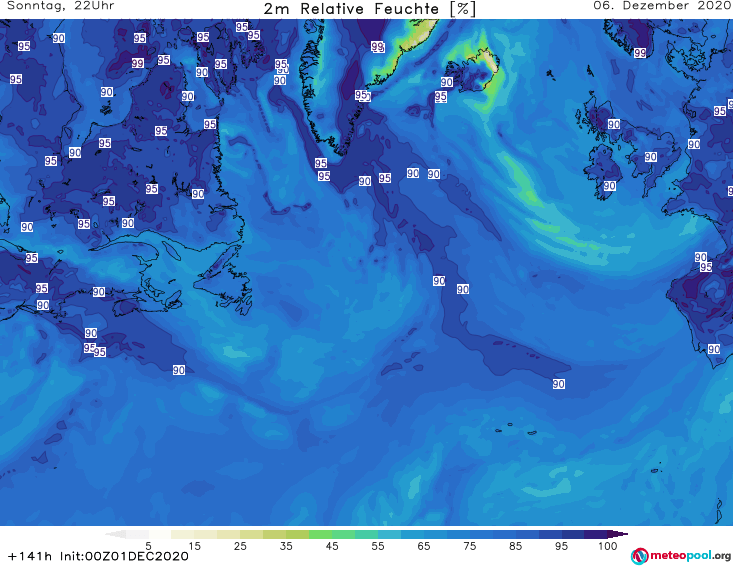Click the date '06. Dezember 2020'
Image resolution: width=733 pixels, height=566 pixels.
[662, 6]
